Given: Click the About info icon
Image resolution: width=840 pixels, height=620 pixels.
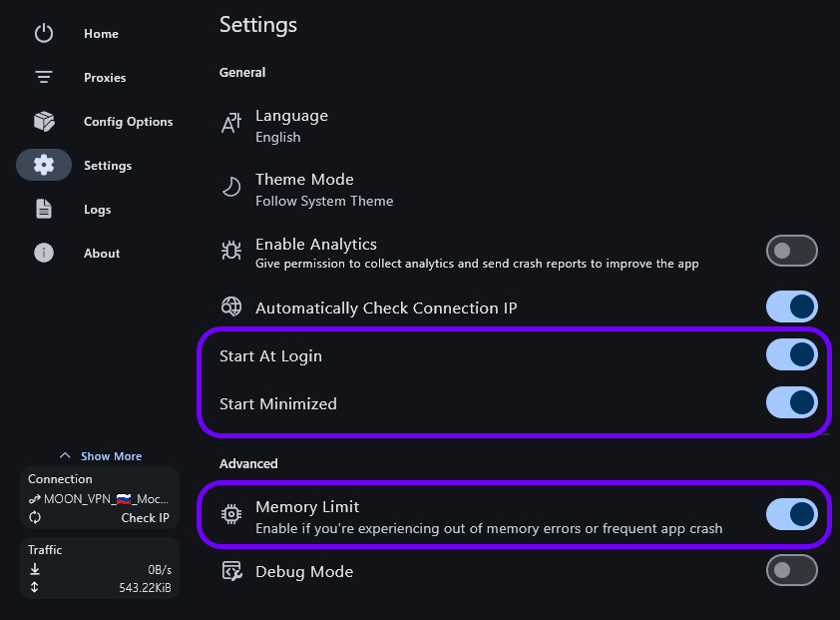Looking at the screenshot, I should pos(44,254).
